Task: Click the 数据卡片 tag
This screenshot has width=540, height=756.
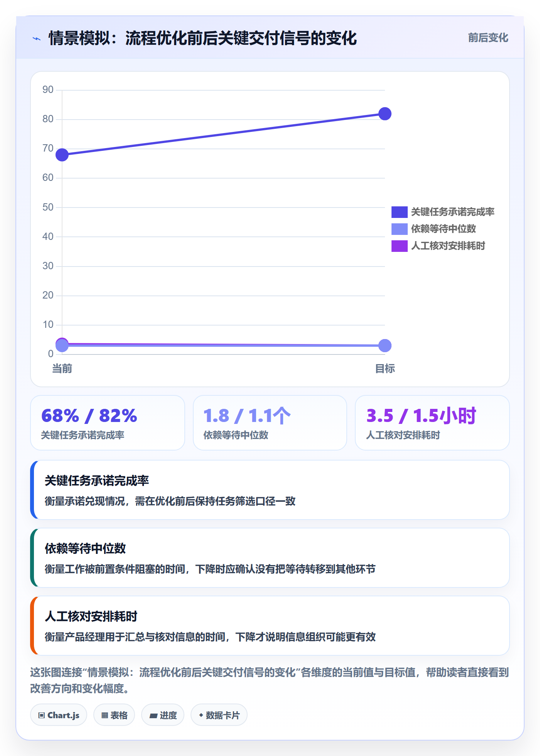Action: point(219,715)
